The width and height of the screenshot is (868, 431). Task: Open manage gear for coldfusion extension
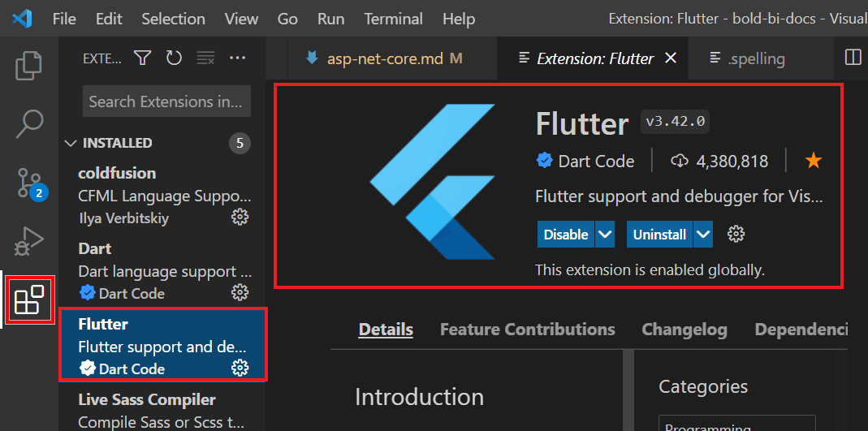pyautogui.click(x=240, y=218)
